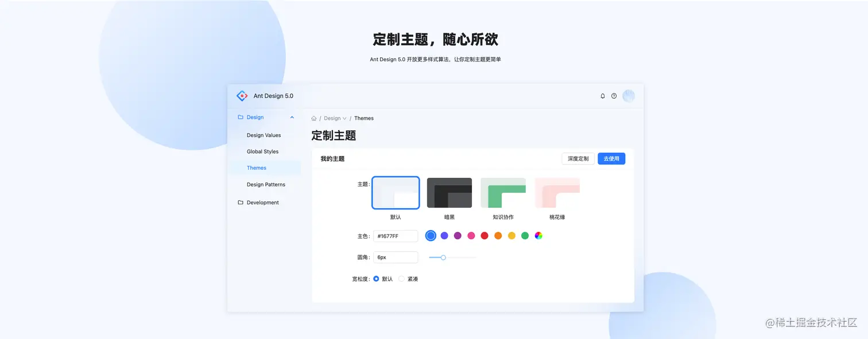
Task: Select the 默认 spacing radio button
Action: pos(376,279)
